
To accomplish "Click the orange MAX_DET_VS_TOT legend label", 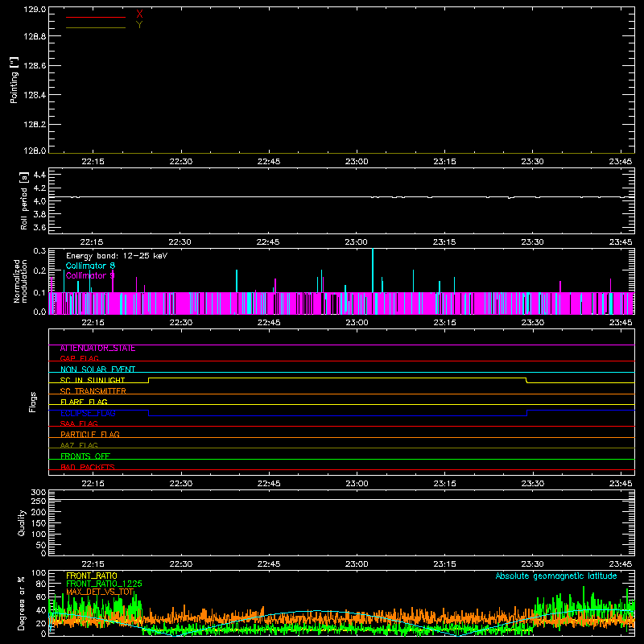I will pyautogui.click(x=100, y=592).
